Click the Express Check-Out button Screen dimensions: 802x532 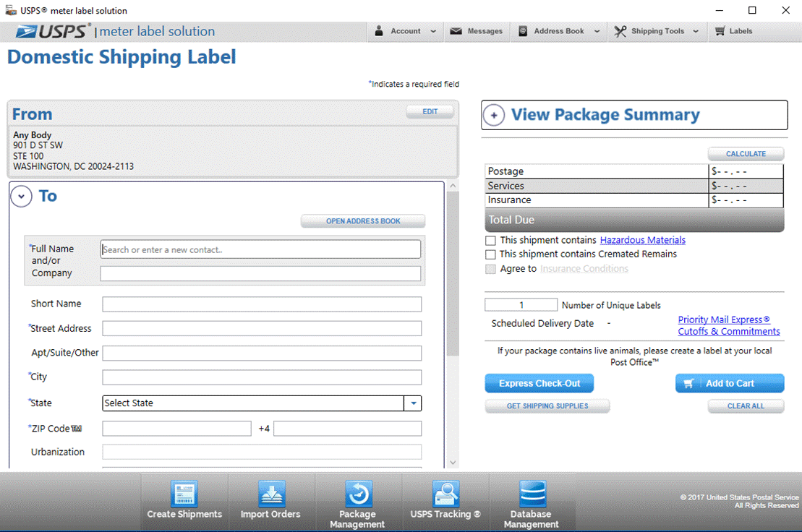[539, 383]
